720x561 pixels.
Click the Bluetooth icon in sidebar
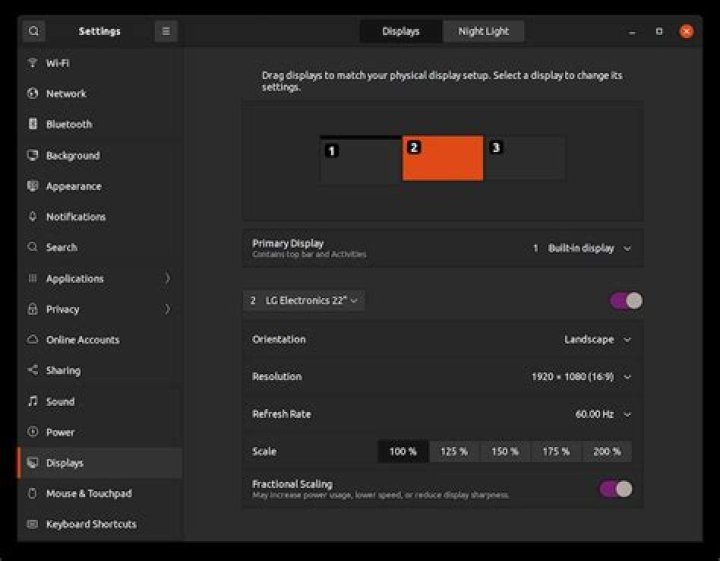[x=33, y=123]
